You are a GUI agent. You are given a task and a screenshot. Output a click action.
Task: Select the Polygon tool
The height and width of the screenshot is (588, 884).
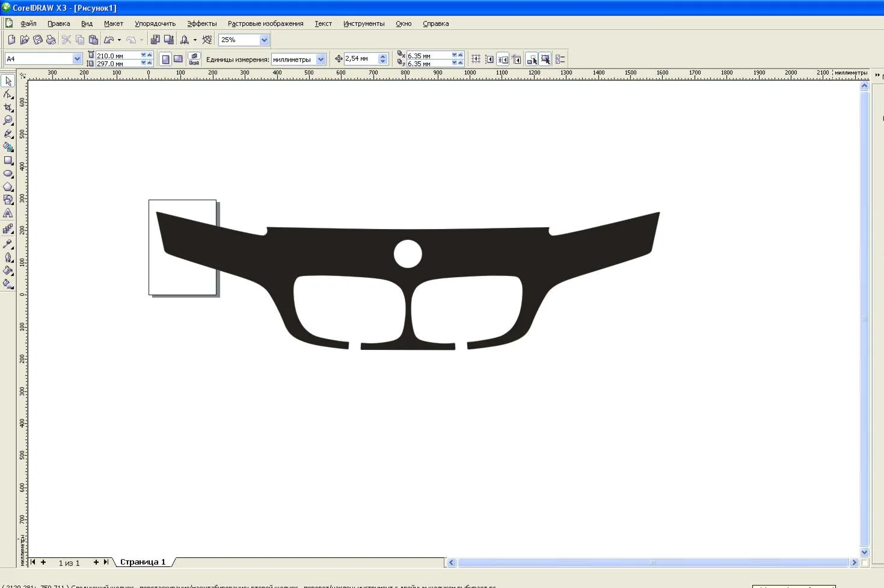pos(8,187)
